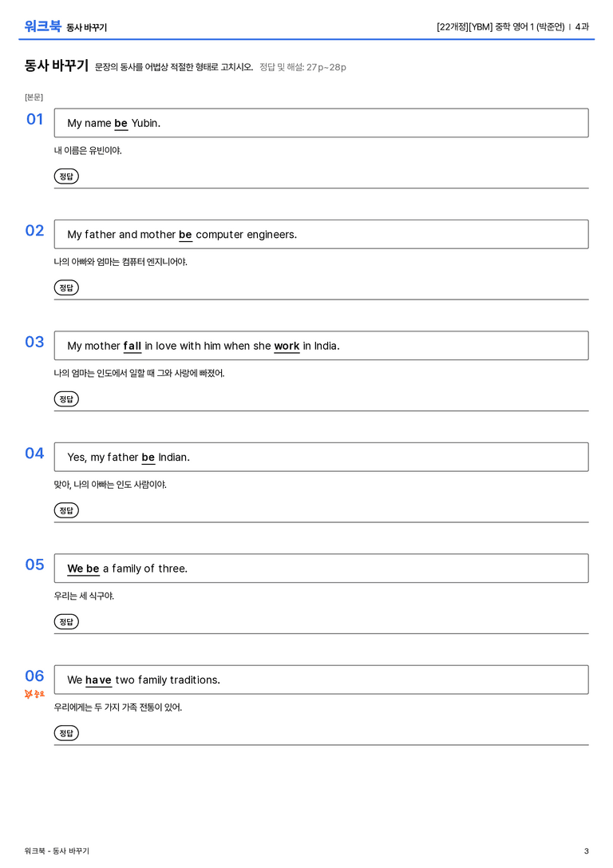Screen dimensions: 613x868
Task: Click the blue 워크북 logo in header
Action: [x=42, y=26]
